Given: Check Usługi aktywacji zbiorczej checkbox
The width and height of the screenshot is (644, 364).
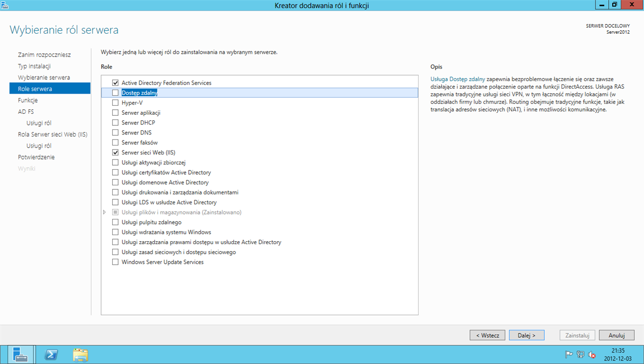Looking at the screenshot, I should click(115, 163).
